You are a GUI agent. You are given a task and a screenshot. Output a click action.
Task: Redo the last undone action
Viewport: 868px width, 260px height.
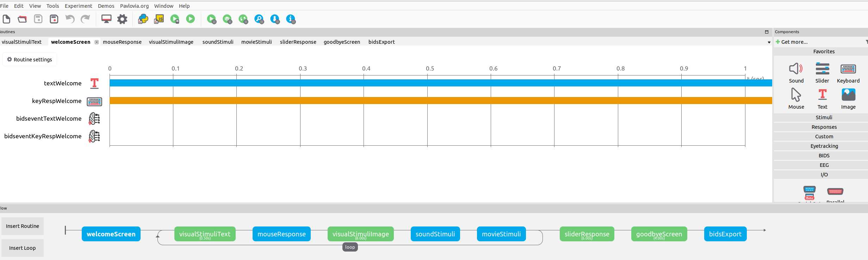(x=86, y=19)
